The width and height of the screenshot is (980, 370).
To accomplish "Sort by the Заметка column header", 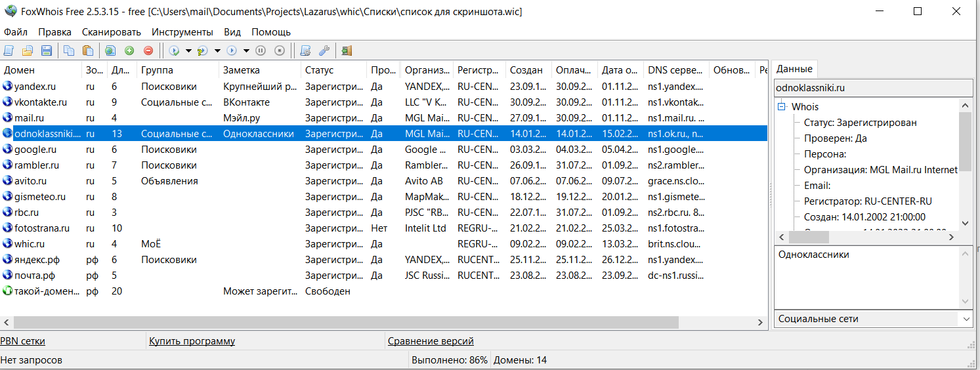I will (260, 70).
